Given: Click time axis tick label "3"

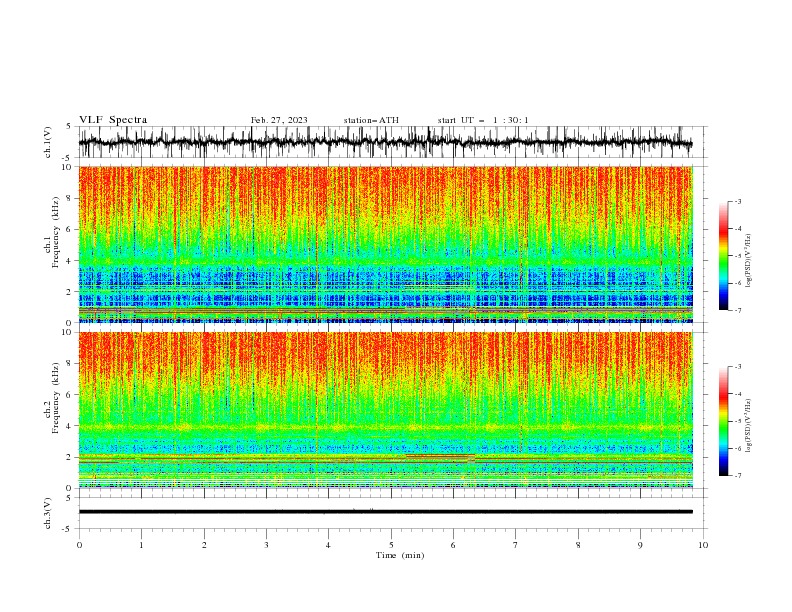Looking at the screenshot, I should tap(266, 545).
